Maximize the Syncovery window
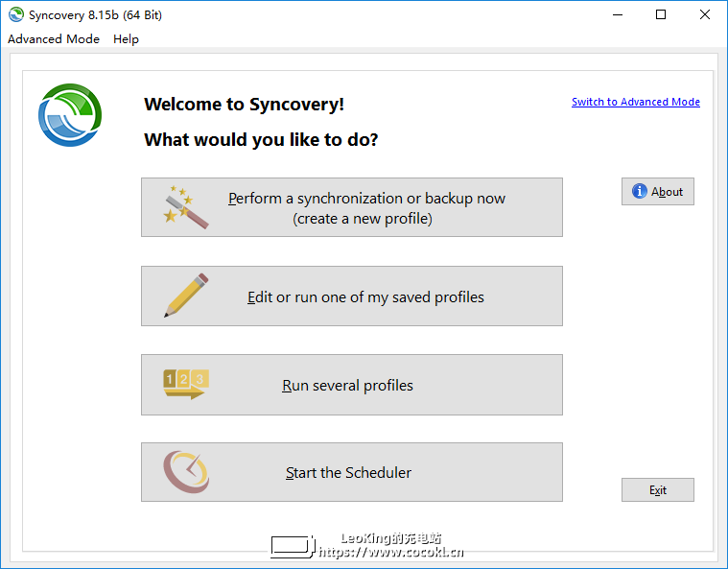This screenshot has width=728, height=569. tap(661, 14)
